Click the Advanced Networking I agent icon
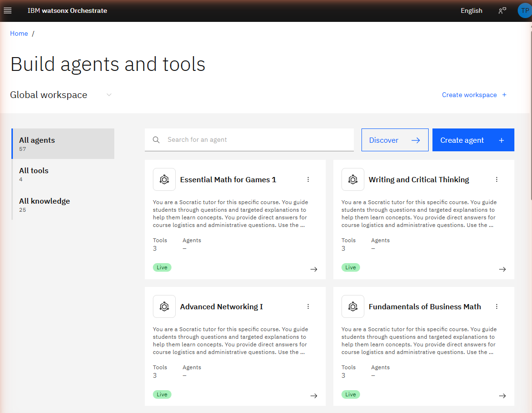The width and height of the screenshot is (532, 413). [164, 306]
